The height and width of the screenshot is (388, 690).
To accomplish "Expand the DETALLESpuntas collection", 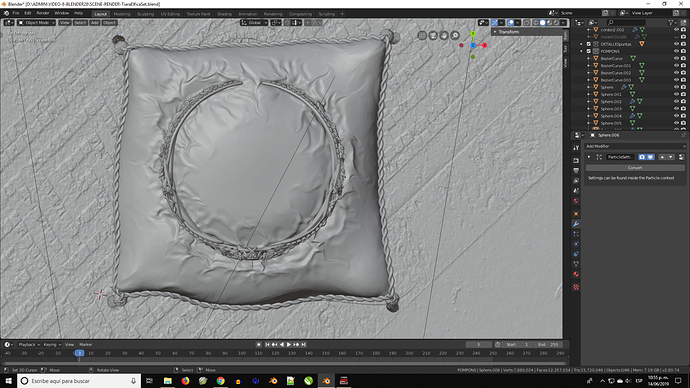I will pos(581,44).
